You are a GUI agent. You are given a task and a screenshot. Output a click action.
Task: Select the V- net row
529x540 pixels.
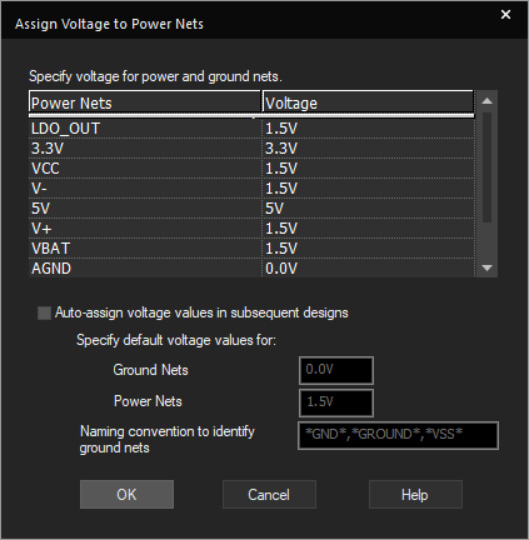point(251,188)
